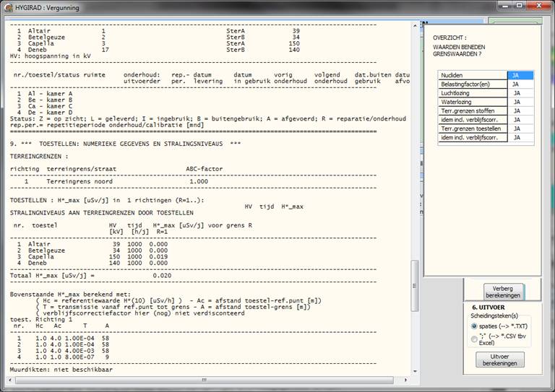
Task: Click the 'HV: hoogspanning in kV' line
Action: [51, 56]
